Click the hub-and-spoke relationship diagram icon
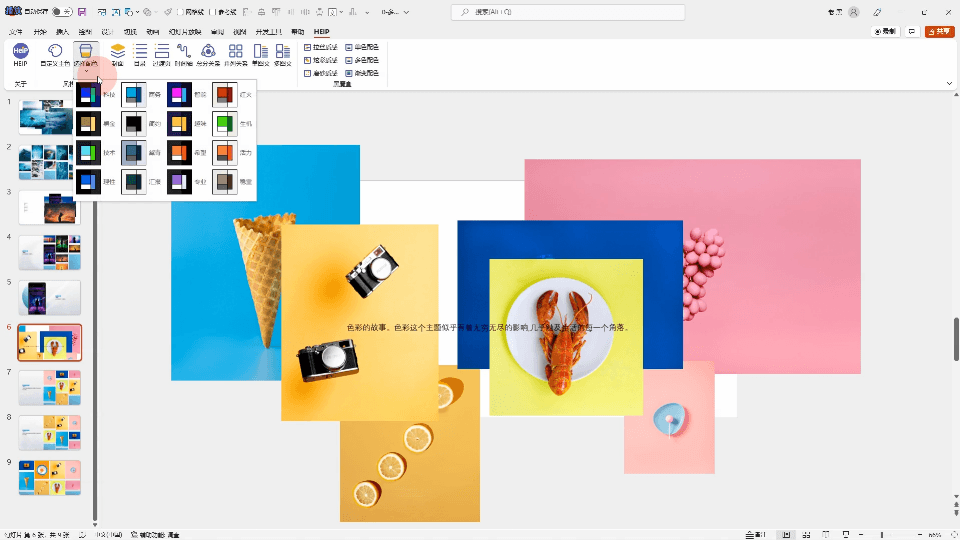The image size is (960, 540). coord(208,51)
